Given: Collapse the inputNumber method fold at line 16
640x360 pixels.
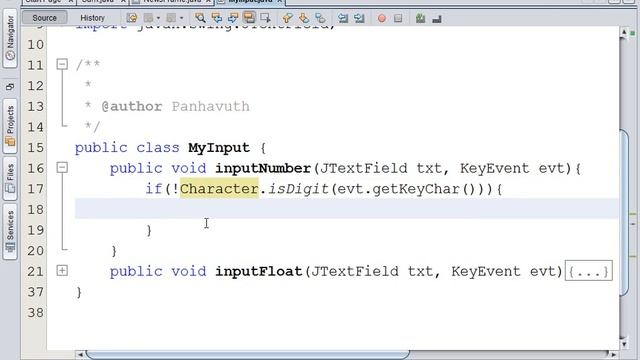Looking at the screenshot, I should pos(62,167).
